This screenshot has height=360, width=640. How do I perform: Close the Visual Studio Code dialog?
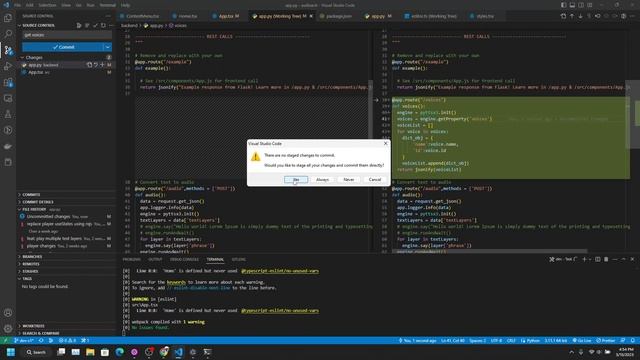[x=385, y=144]
